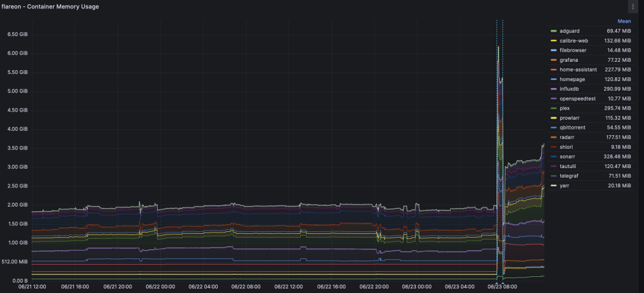Open color picker for plex green swatch

pos(553,108)
